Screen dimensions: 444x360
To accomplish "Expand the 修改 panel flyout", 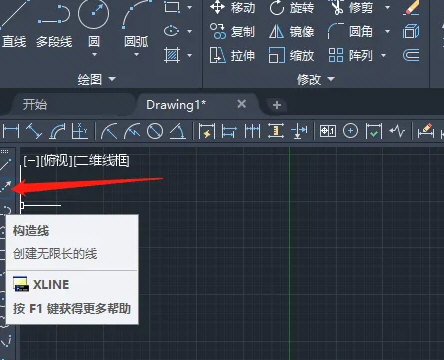I will tap(316, 79).
